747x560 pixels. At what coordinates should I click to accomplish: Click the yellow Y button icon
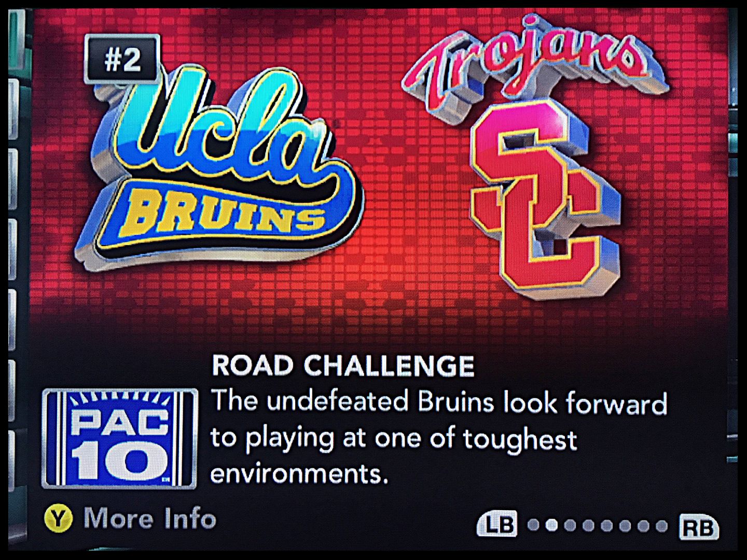pos(59,519)
